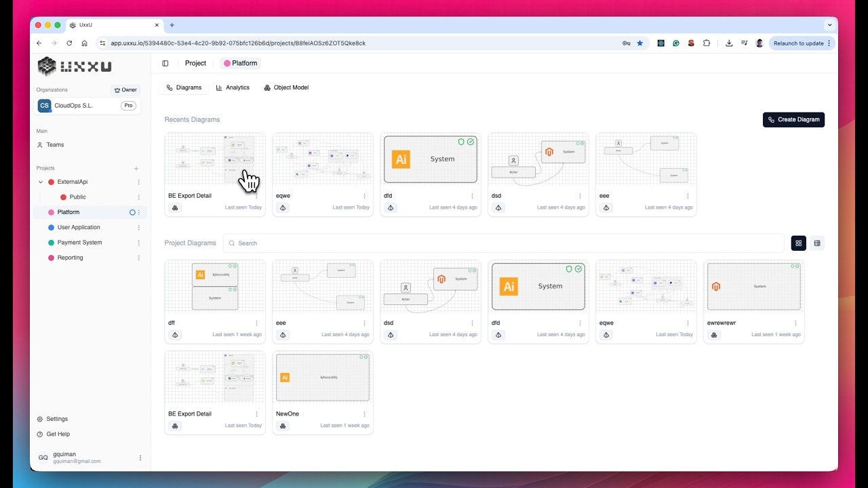Click the red ExternalApi color dot
This screenshot has height=488, width=868.
point(51,182)
